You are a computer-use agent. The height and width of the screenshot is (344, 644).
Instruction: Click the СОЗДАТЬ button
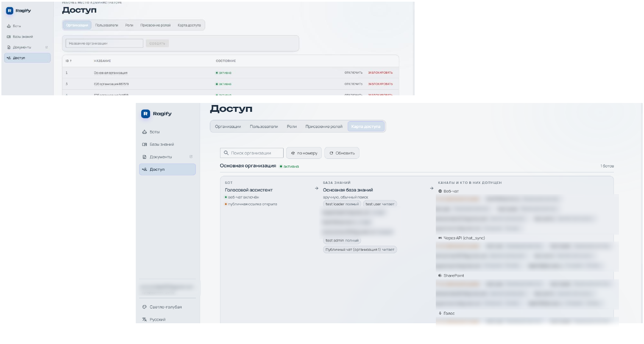[157, 43]
